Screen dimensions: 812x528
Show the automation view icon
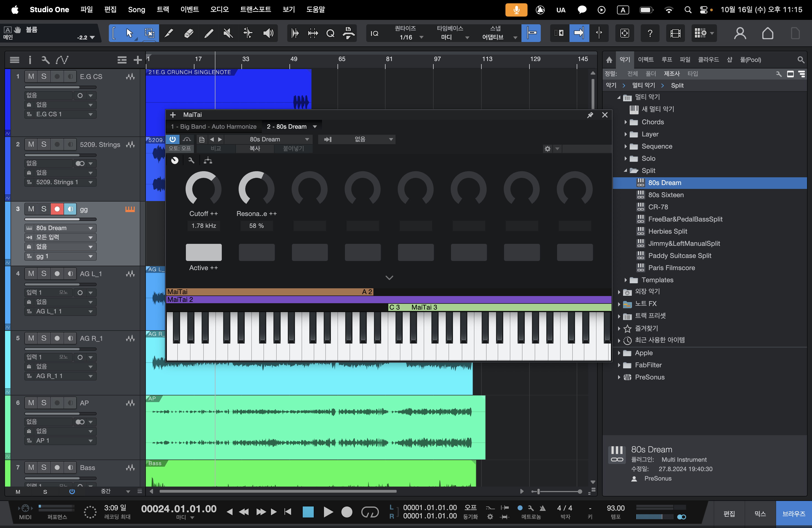click(62, 60)
